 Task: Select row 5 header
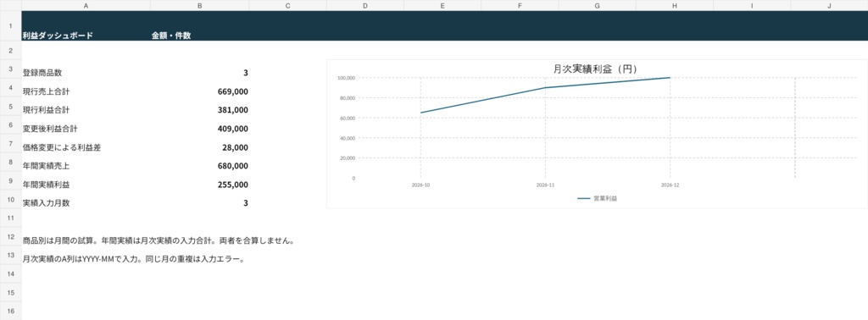pyautogui.click(x=10, y=106)
